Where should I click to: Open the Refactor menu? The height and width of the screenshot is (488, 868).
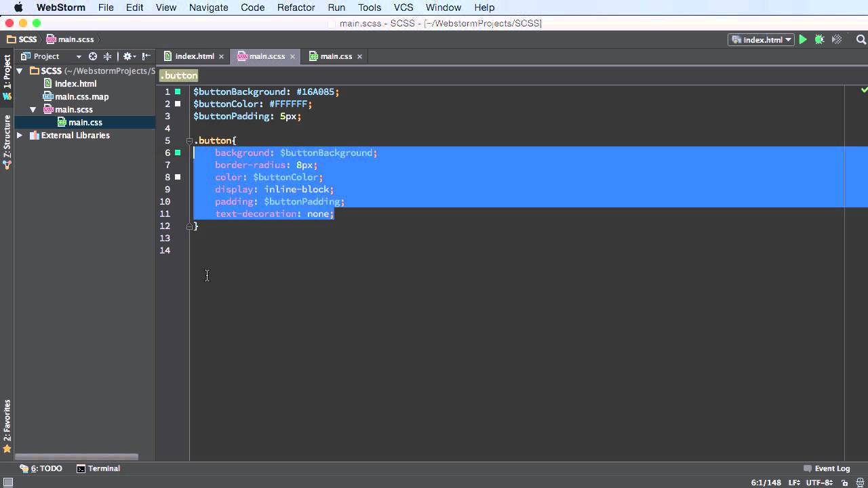tap(296, 7)
